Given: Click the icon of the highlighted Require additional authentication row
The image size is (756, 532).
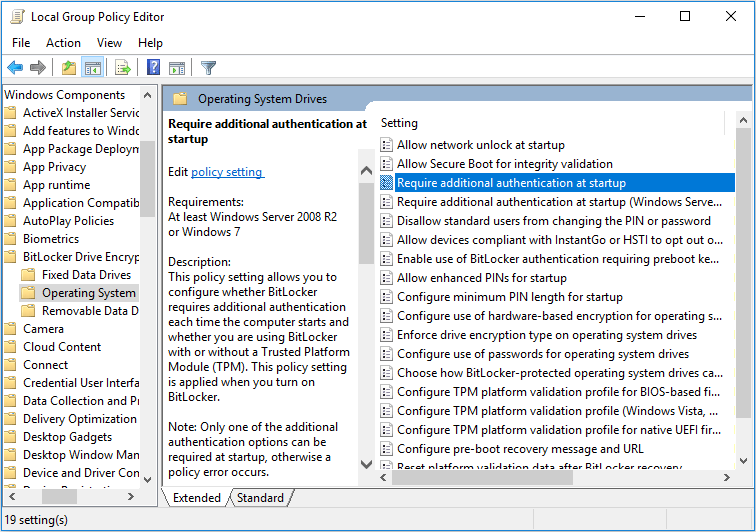Looking at the screenshot, I should [x=386, y=183].
